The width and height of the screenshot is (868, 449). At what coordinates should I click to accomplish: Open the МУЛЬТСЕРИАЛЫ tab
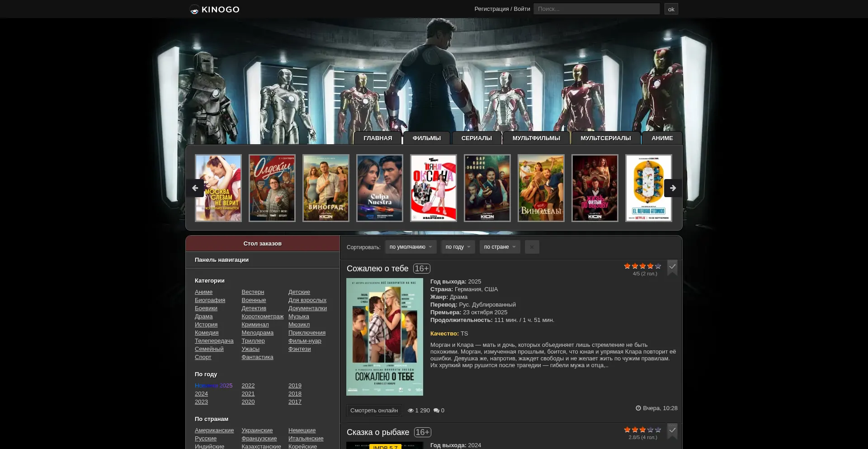tap(606, 138)
